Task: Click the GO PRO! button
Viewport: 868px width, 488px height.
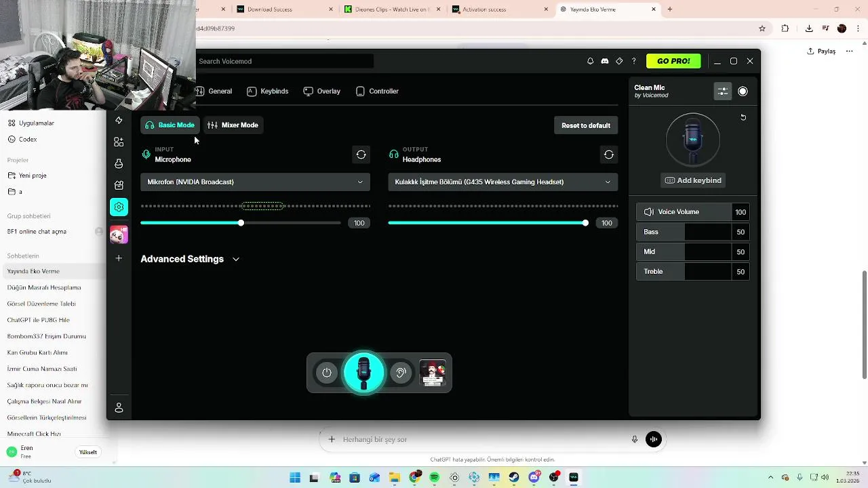Action: click(x=673, y=61)
